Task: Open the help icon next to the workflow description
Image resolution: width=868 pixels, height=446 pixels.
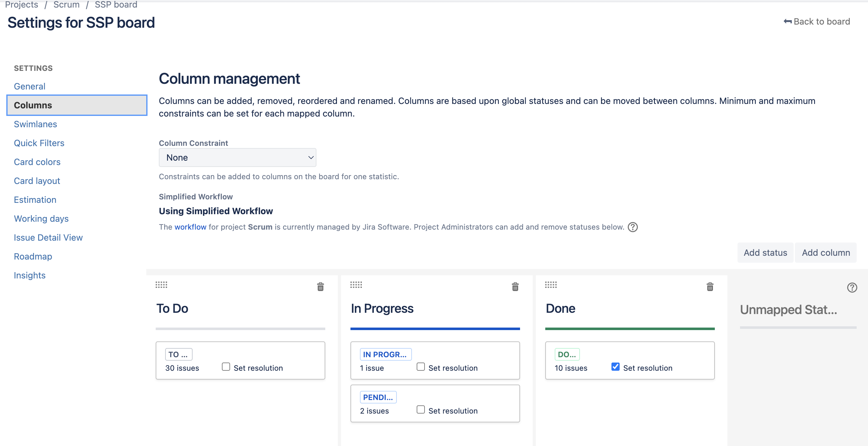Action: click(633, 227)
